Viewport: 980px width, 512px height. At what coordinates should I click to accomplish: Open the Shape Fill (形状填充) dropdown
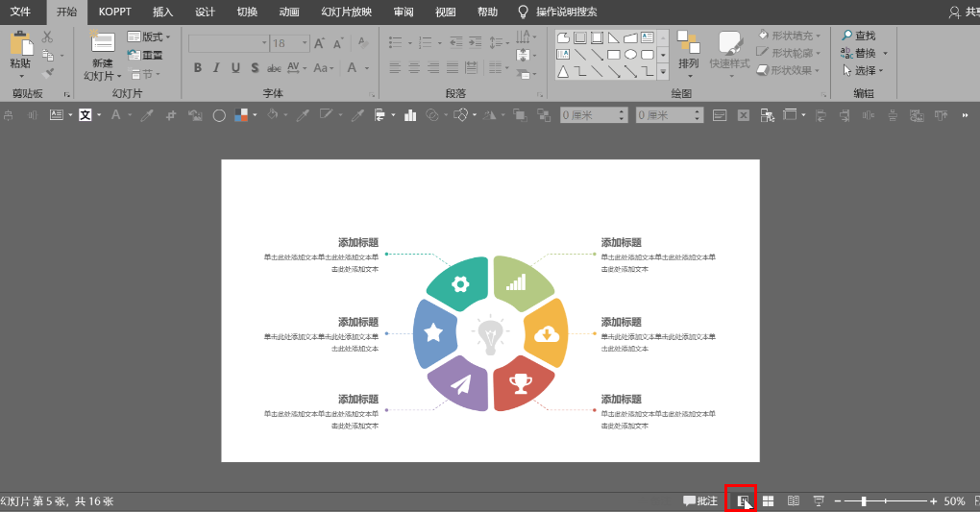tap(790, 36)
